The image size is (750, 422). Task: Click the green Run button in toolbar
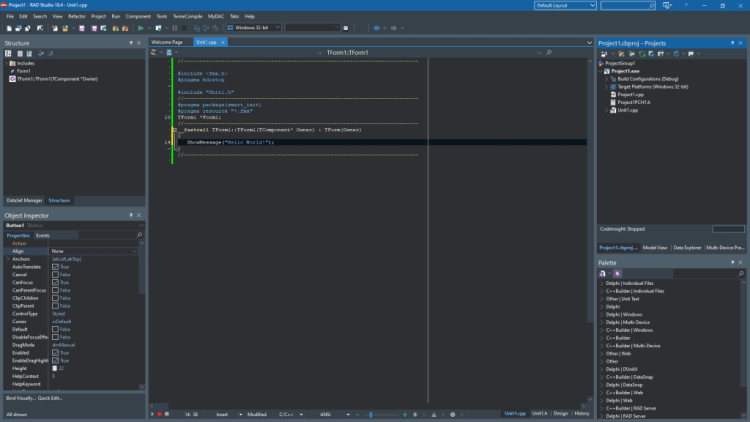(x=141, y=28)
